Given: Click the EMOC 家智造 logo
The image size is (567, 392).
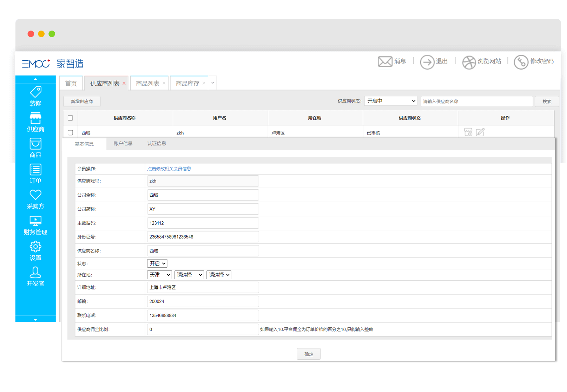Looking at the screenshot, I should (53, 64).
